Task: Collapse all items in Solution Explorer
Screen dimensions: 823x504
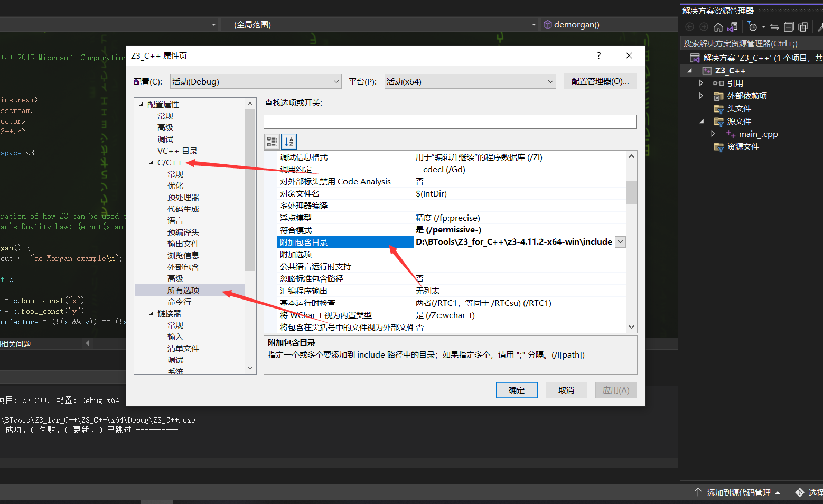Action: (x=789, y=27)
